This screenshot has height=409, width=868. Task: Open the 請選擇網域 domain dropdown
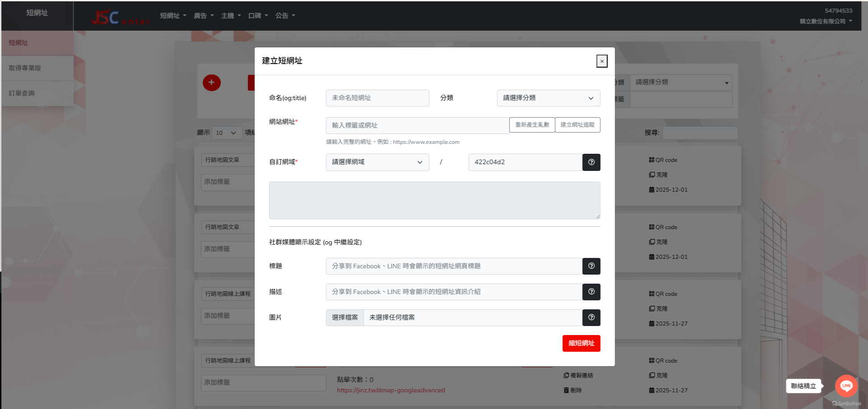pyautogui.click(x=377, y=162)
